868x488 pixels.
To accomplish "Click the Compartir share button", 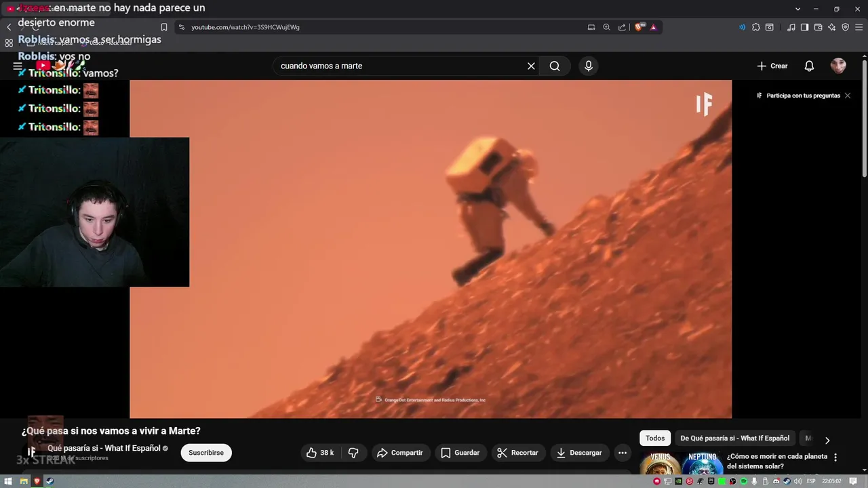I will 400,453.
